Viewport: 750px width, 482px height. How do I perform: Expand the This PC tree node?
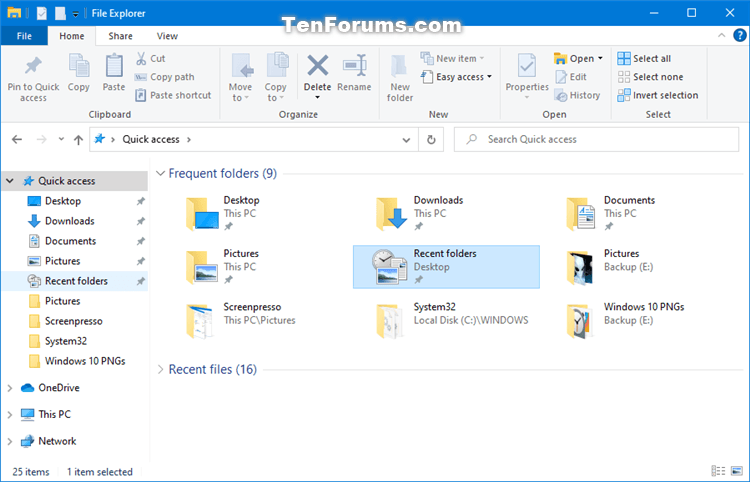pos(10,415)
